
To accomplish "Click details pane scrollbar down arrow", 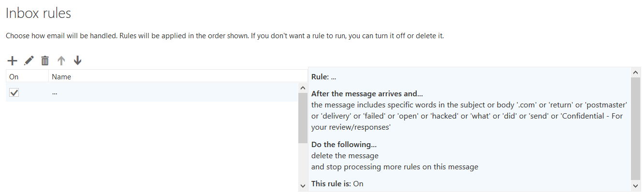I will pos(636,186).
